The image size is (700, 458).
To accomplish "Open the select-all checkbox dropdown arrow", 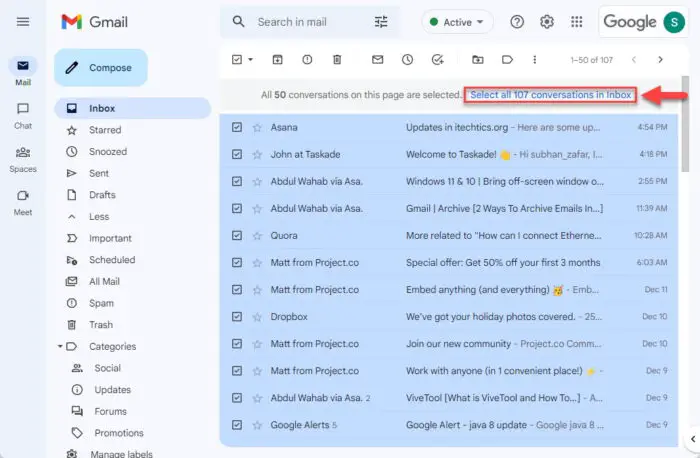I will [250, 60].
